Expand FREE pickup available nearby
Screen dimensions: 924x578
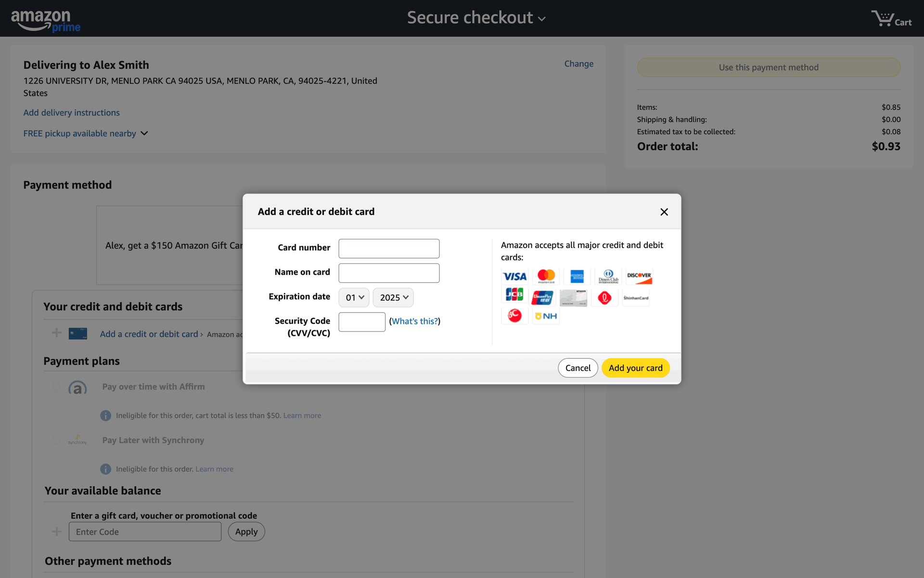[x=86, y=133]
